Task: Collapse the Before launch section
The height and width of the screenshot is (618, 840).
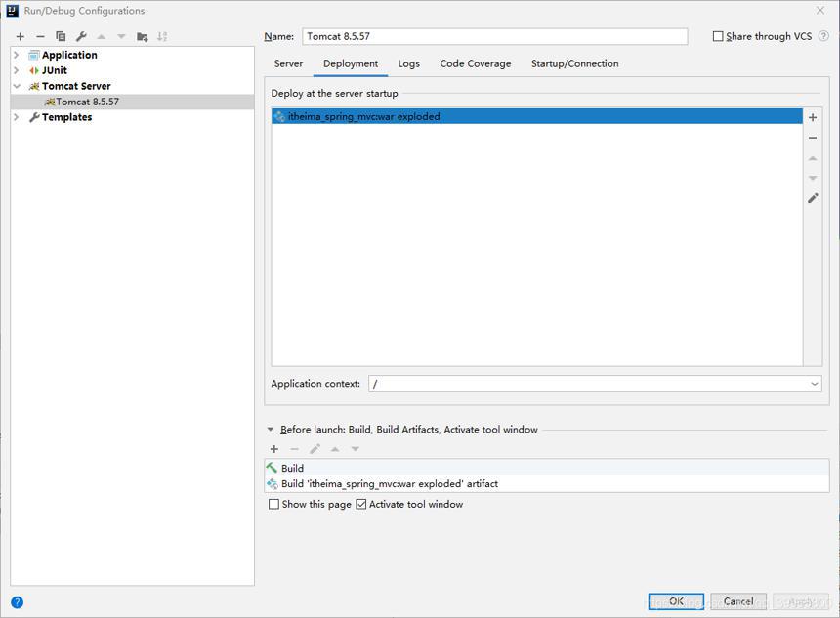Action: (x=270, y=429)
